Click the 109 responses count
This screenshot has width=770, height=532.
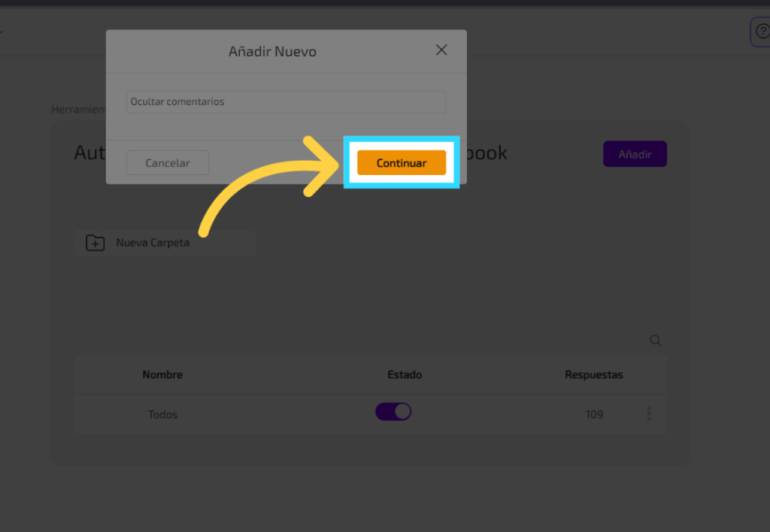tap(594, 415)
